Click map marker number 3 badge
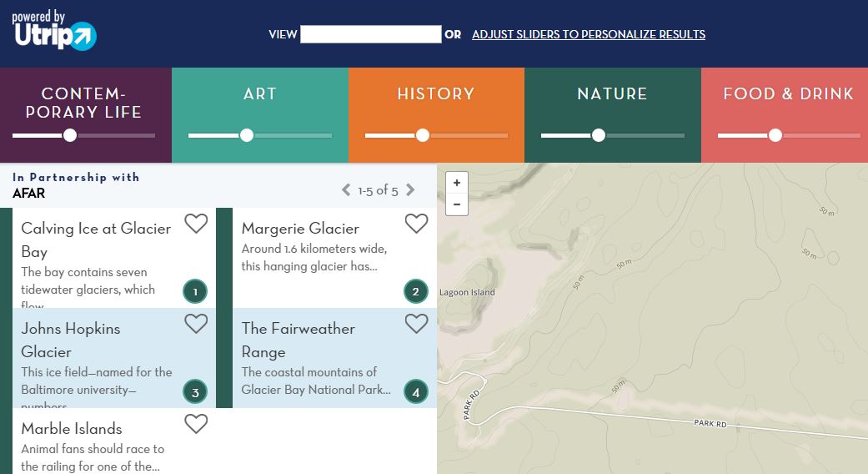The width and height of the screenshot is (868, 474). click(195, 391)
